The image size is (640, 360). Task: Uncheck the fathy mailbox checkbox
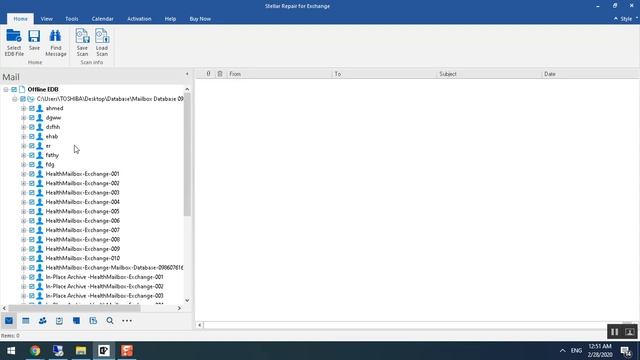(32, 155)
